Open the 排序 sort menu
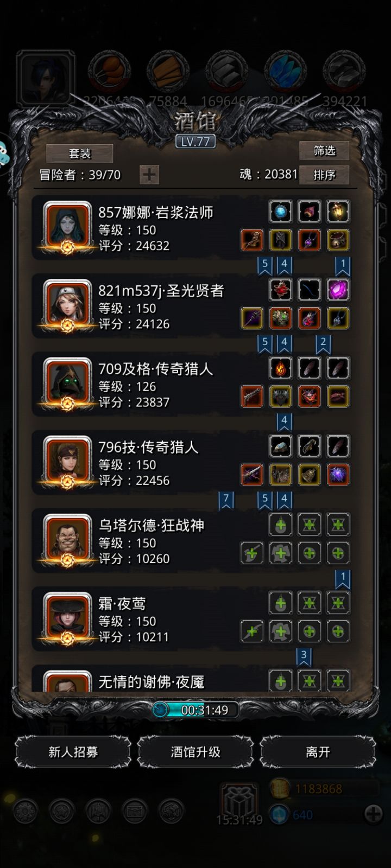This screenshot has width=391, height=868. 324,175
